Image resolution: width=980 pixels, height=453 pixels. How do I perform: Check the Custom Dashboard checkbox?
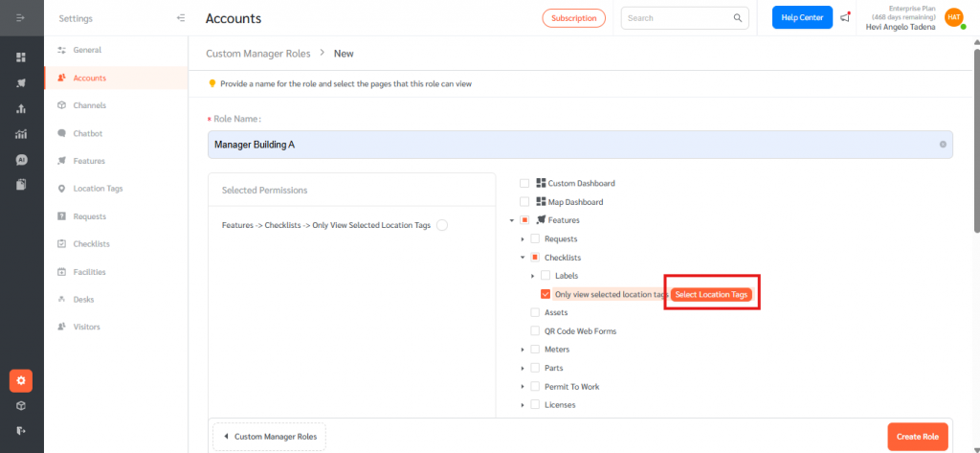(523, 184)
